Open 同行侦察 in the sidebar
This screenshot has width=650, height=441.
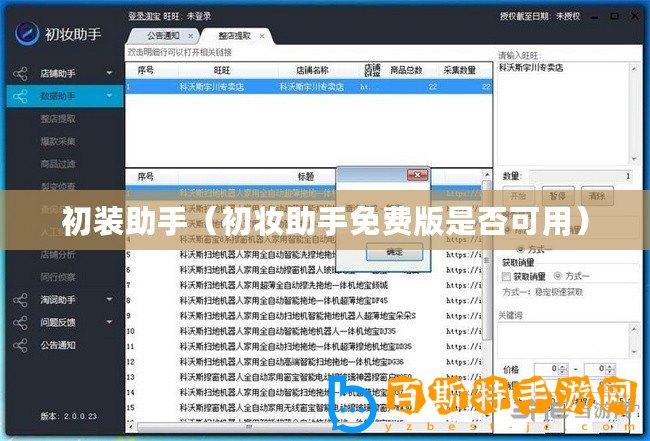(x=58, y=277)
